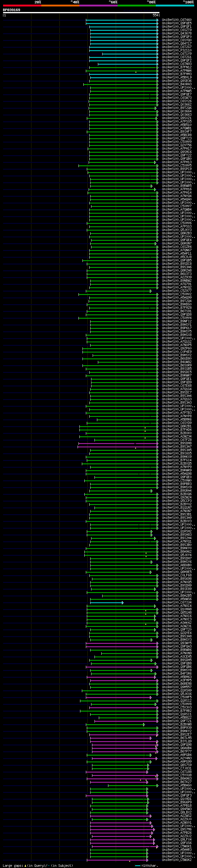197x868 pixels.
Task: Click the green alignment bar for UniRef100_A5BAG0
Action: coord(133,785)
